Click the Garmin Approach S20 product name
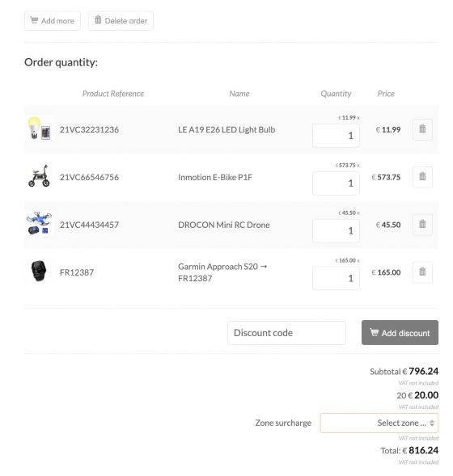Image resolution: width=453 pixels, height=476 pixels. [222, 272]
